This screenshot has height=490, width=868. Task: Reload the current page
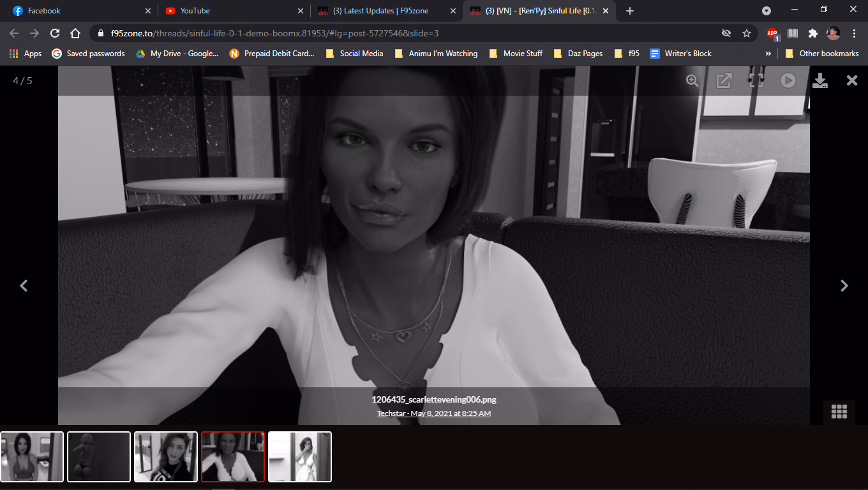(55, 33)
